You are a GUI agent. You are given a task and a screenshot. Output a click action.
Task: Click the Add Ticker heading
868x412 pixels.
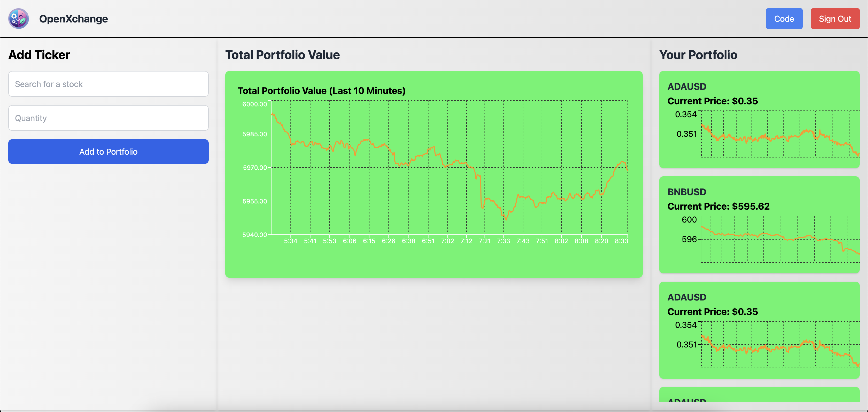[x=39, y=55]
